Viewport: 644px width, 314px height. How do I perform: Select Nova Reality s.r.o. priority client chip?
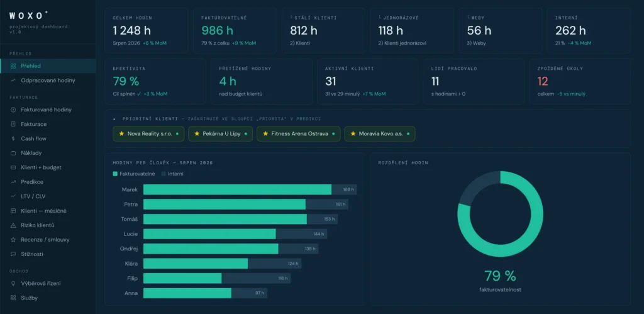[148, 133]
